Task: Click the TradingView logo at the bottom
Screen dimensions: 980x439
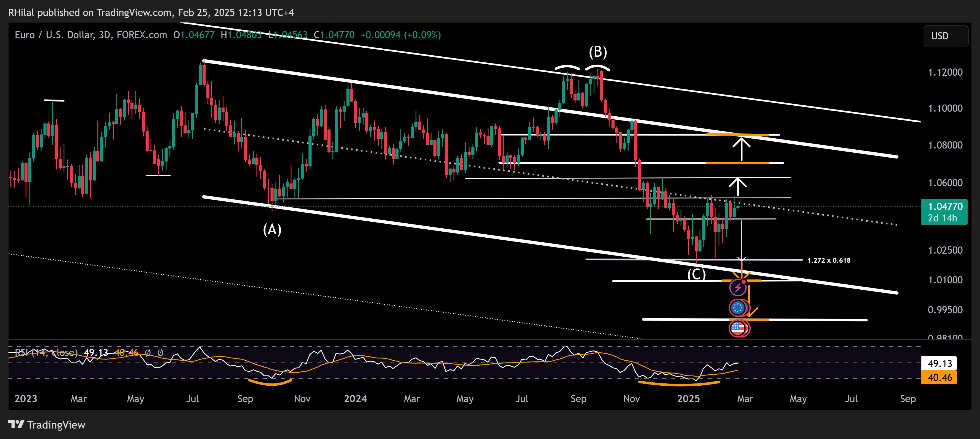Action: click(x=47, y=424)
